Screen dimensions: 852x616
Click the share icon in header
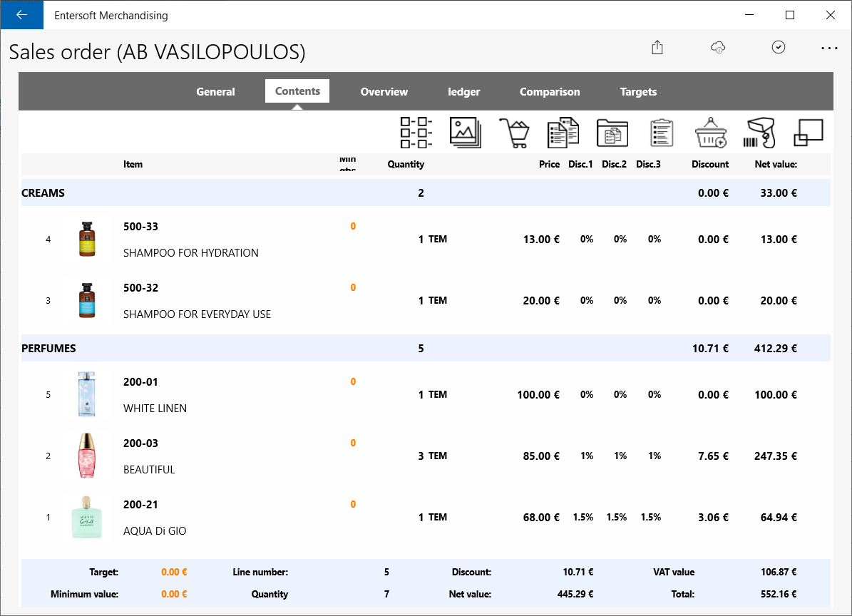pyautogui.click(x=657, y=47)
